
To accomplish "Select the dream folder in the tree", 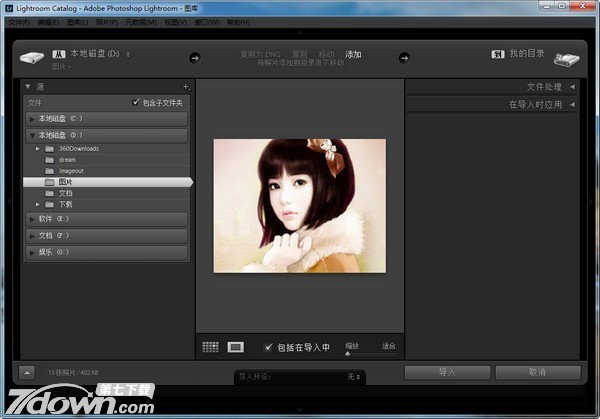I will (x=67, y=159).
